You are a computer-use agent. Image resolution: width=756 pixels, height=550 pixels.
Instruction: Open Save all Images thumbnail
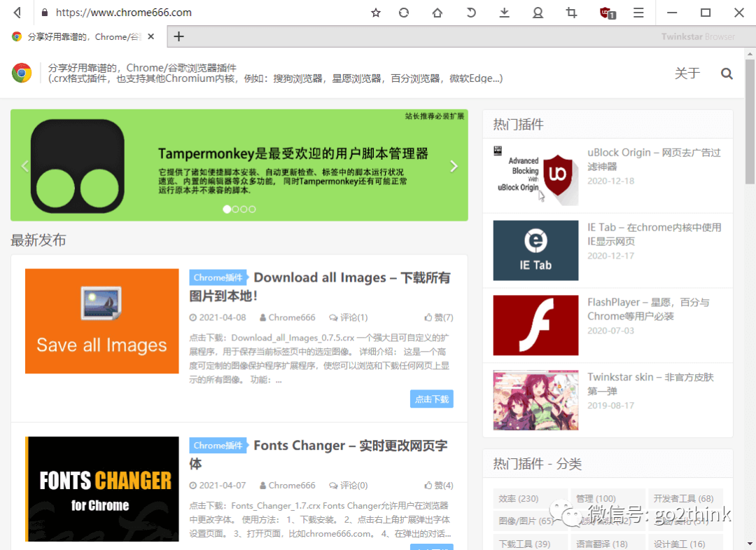[x=101, y=321]
